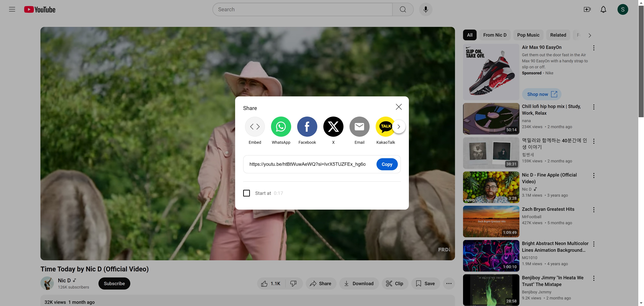The image size is (644, 306).
Task: Show more filter chips with arrow
Action: point(590,35)
